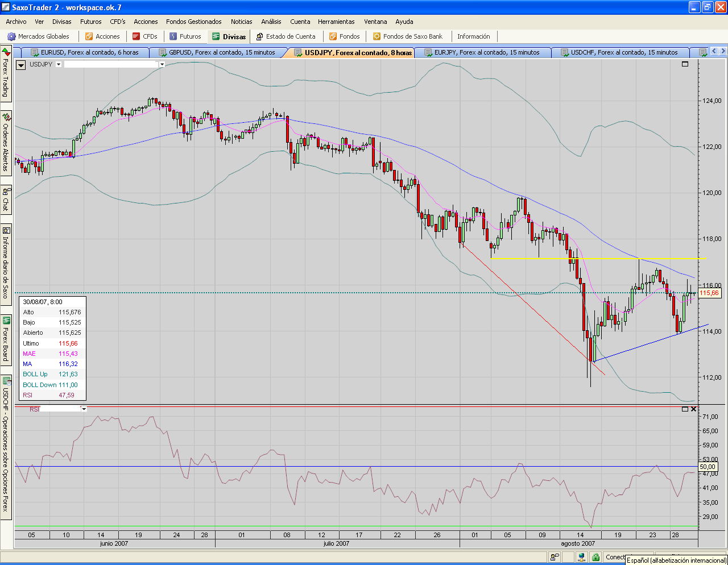Click the network globe icon in status bar
728x565 pixels.
(x=582, y=558)
